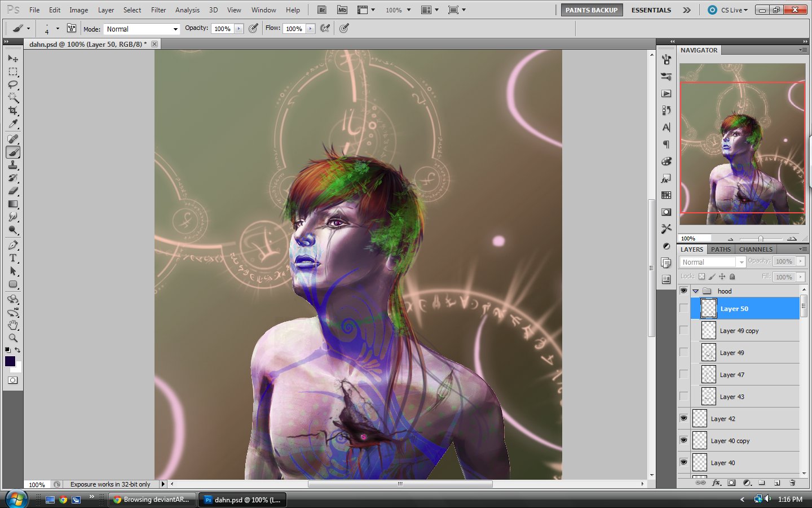Select the Spot Healing Brush tool

[x=13, y=139]
